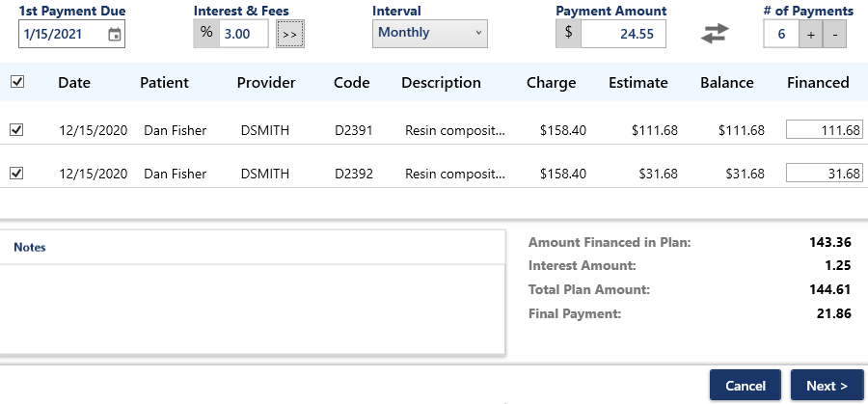868x404 pixels.
Task: Open the Interval dropdown set to Monthly
Action: tap(429, 33)
